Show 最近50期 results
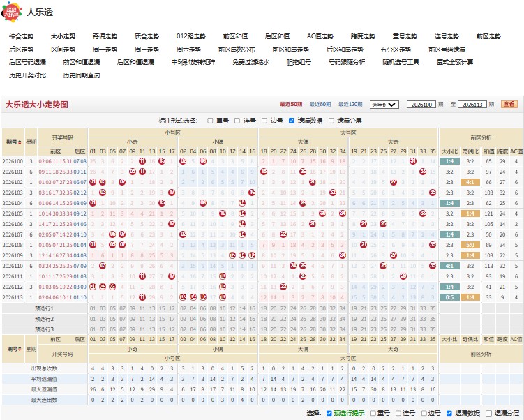Viewport: 524px width, 420px height. click(x=291, y=104)
